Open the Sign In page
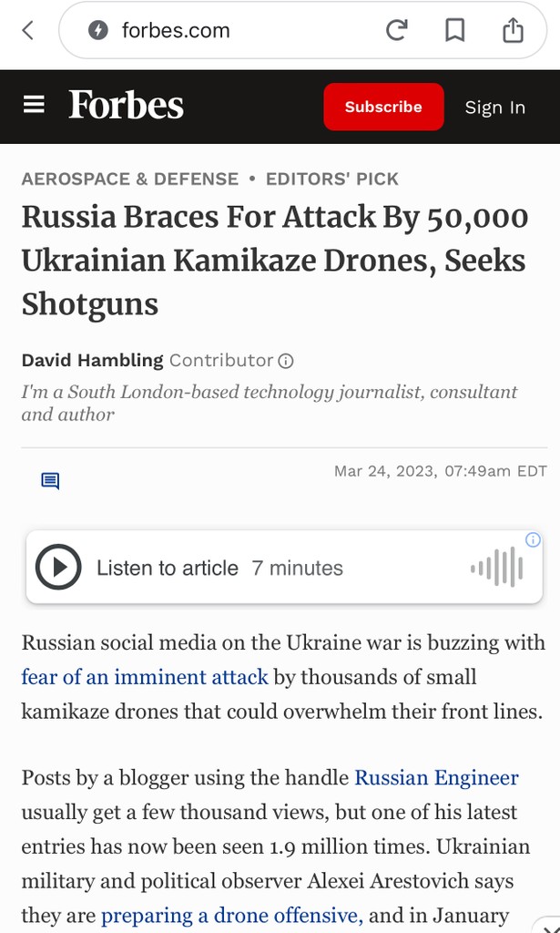Image resolution: width=560 pixels, height=933 pixels. click(494, 108)
